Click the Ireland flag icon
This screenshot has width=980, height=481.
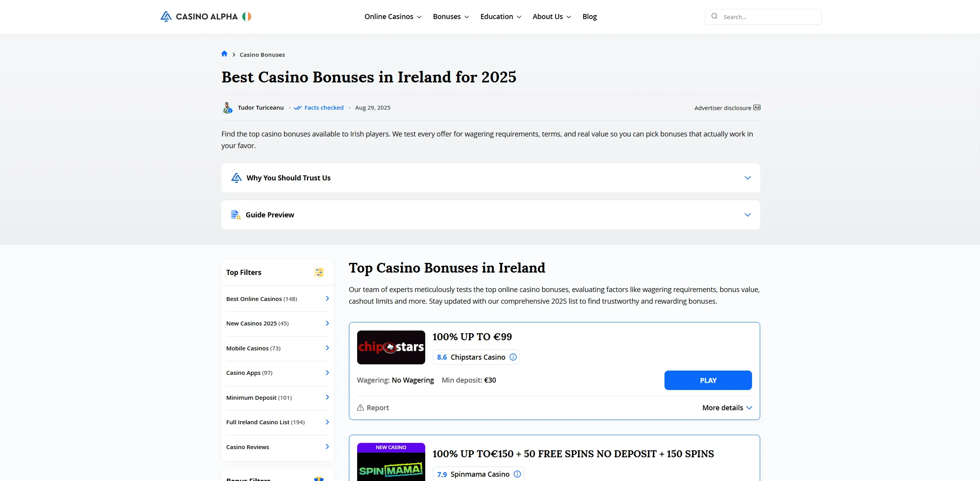point(247,16)
